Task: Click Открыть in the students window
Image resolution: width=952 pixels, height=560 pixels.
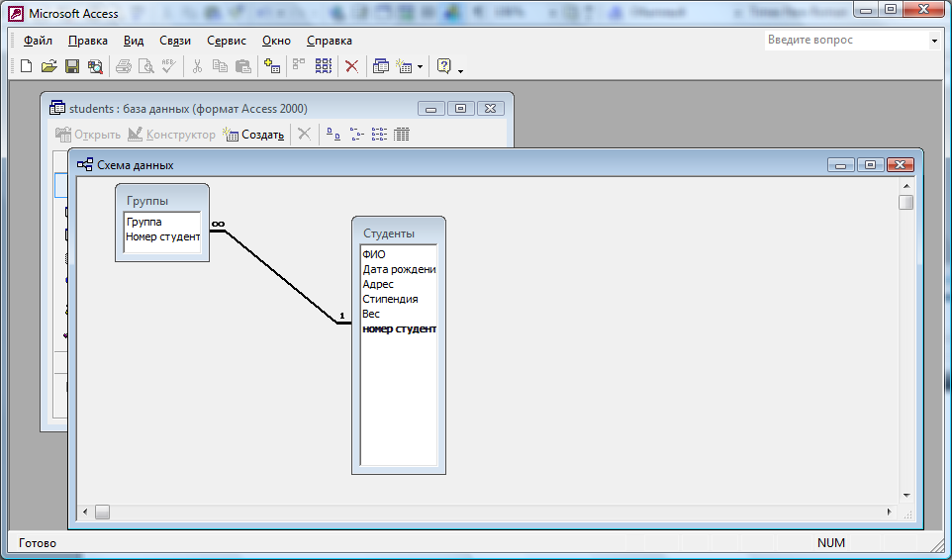Action: tap(88, 135)
